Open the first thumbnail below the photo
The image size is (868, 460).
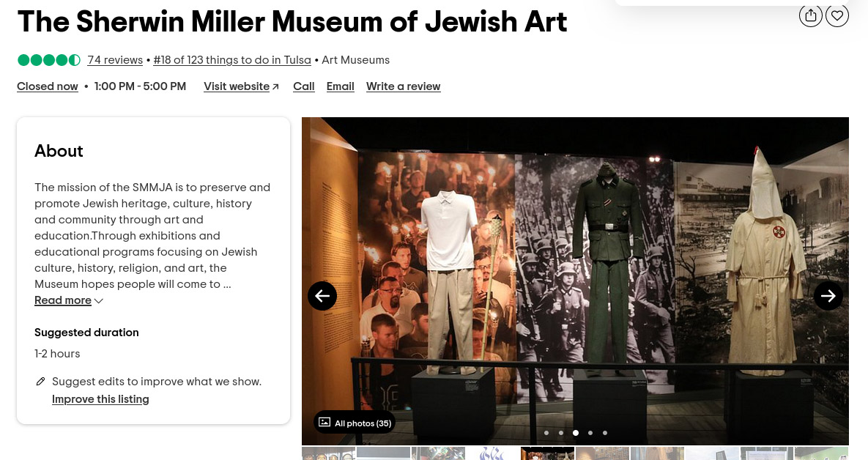[328, 453]
